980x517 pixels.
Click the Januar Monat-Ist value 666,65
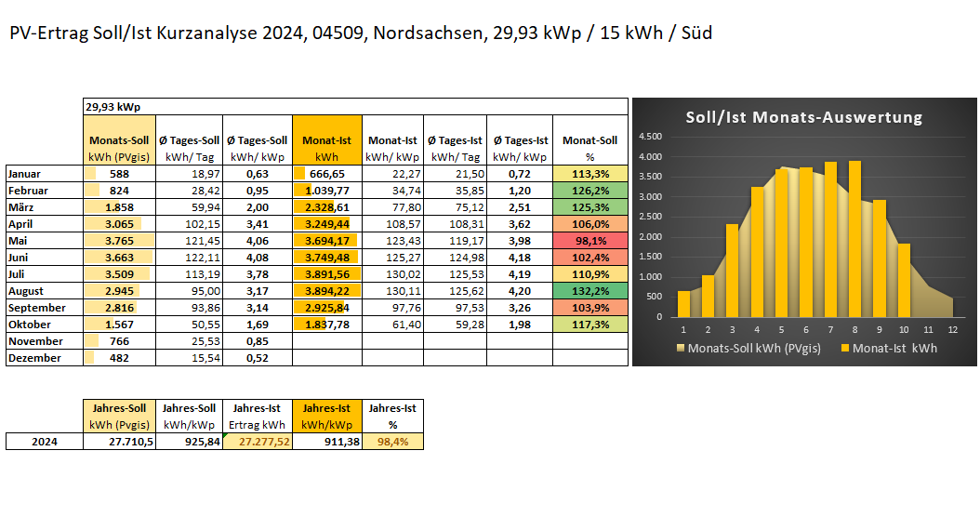coord(327,174)
